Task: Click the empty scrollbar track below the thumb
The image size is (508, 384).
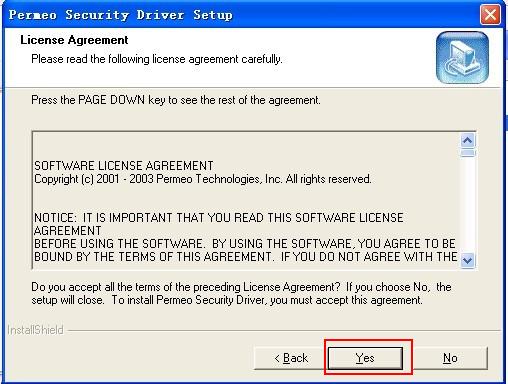Action: [x=468, y=205]
